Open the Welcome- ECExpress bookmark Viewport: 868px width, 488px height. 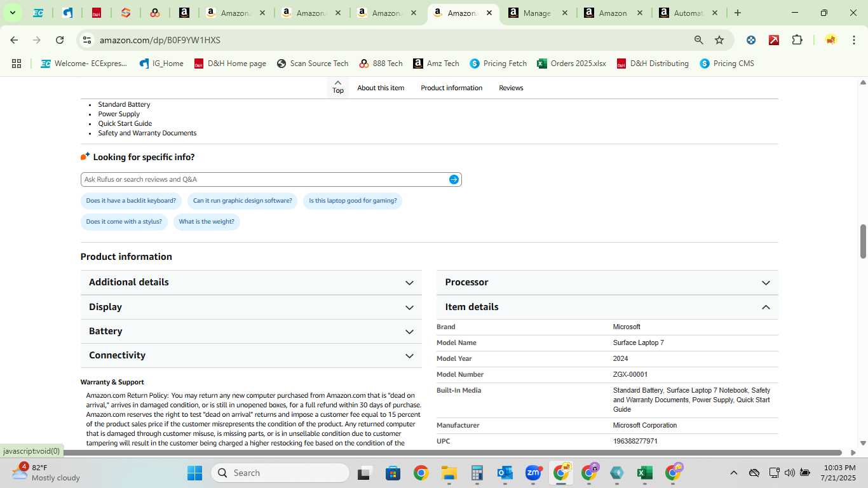coord(84,64)
